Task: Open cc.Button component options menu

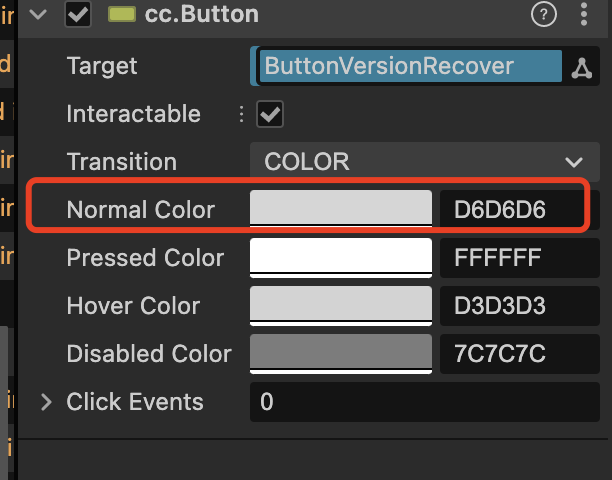Action: 584,14
